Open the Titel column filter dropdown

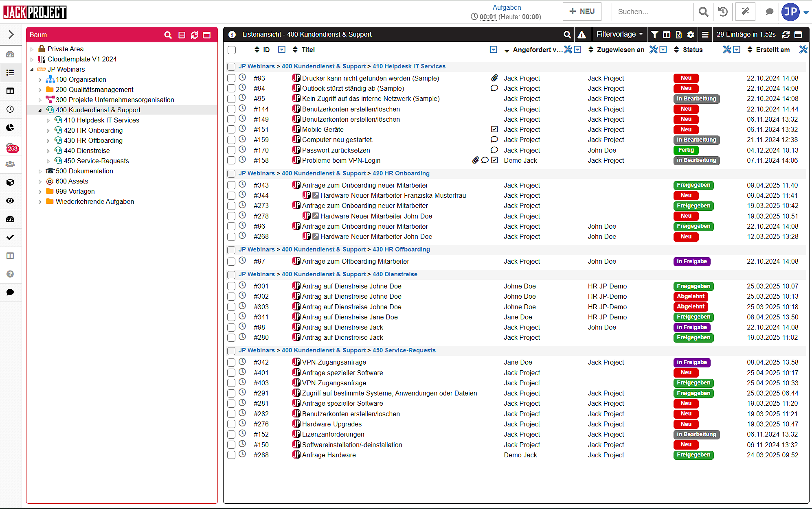[x=494, y=50]
